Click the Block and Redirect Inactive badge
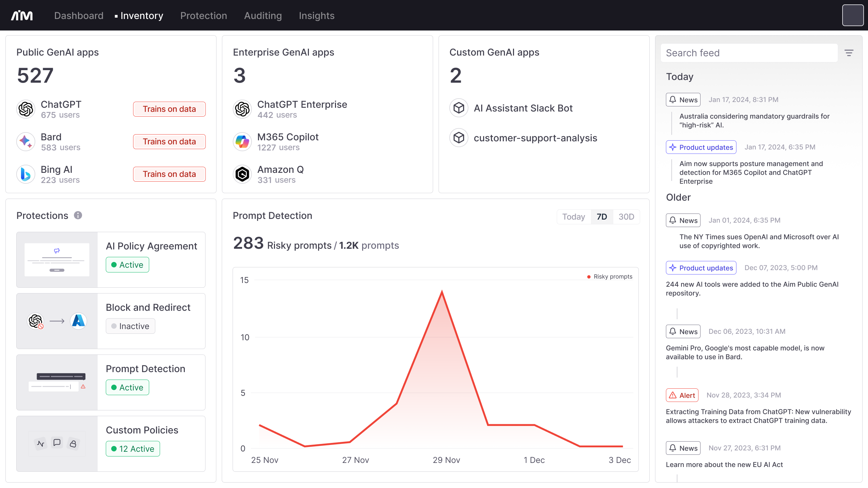868x488 pixels. pyautogui.click(x=131, y=326)
